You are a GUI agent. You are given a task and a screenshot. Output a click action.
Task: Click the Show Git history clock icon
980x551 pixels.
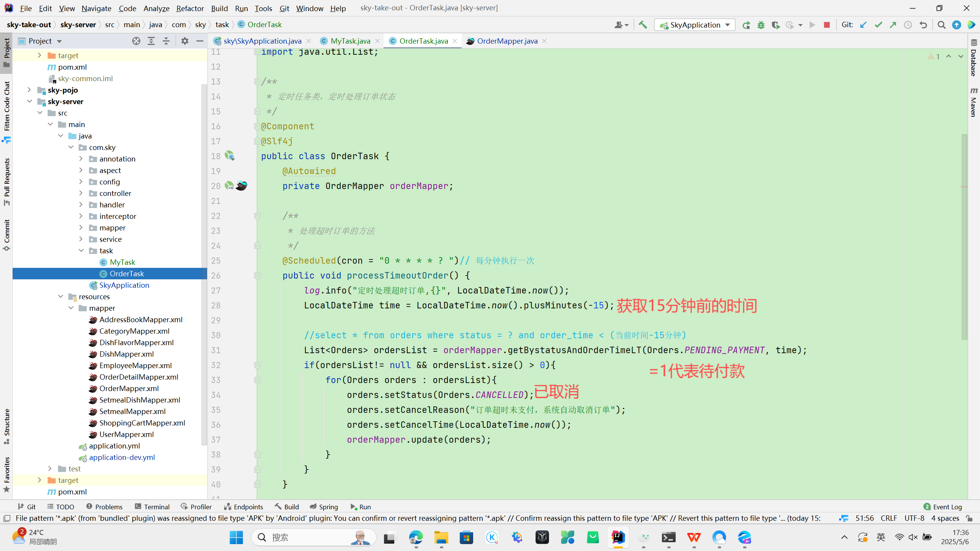click(908, 25)
